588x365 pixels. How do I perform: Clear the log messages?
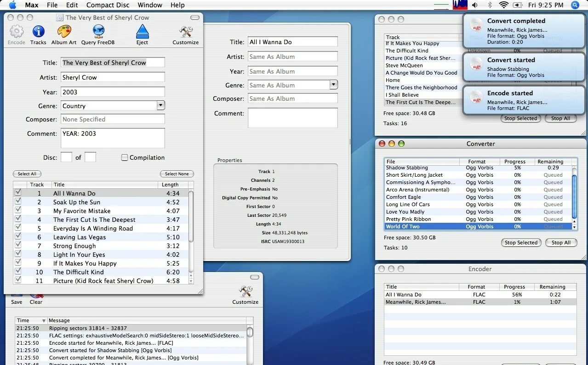[36, 298]
